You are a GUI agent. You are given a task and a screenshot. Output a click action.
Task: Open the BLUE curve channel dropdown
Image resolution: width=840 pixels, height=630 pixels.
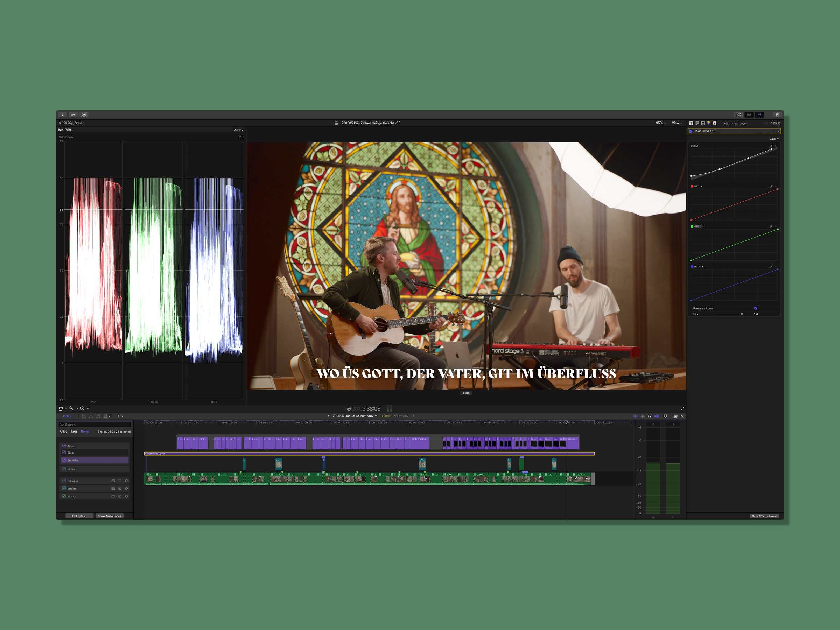pos(697,267)
